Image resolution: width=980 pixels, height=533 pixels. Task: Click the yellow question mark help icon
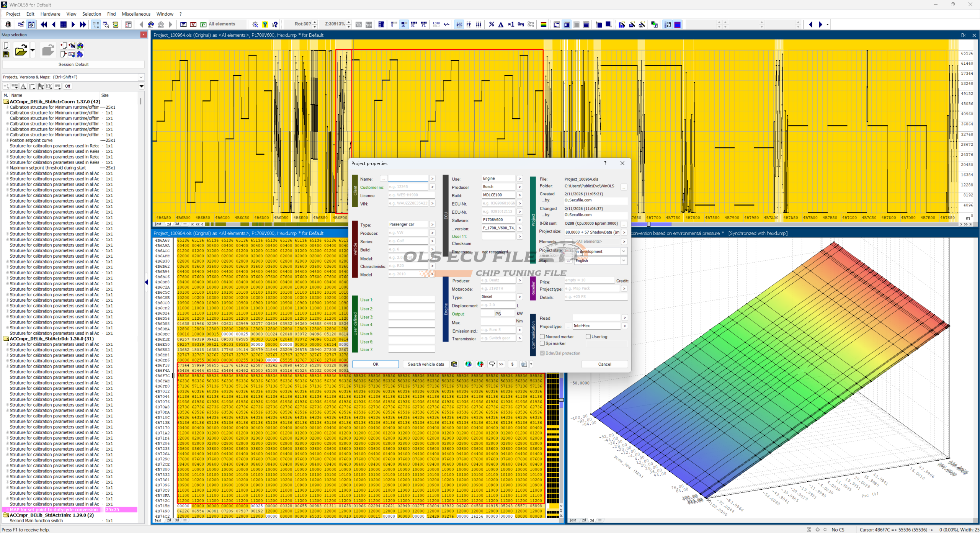pos(265,25)
